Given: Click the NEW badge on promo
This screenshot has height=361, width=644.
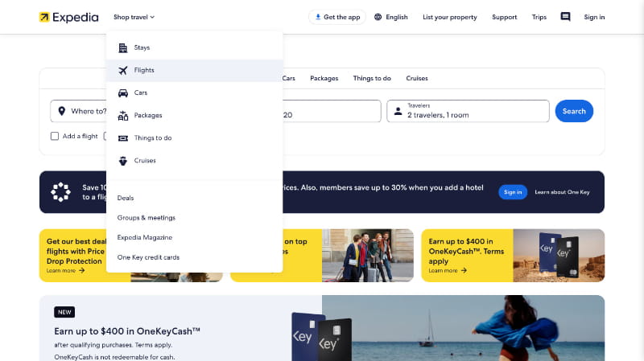Looking at the screenshot, I should (64, 312).
